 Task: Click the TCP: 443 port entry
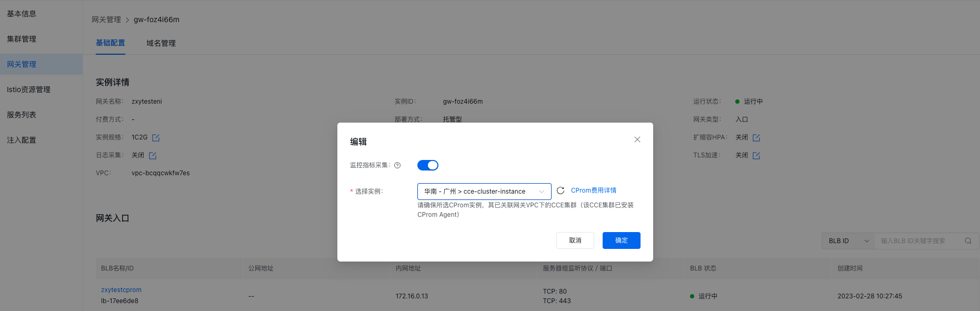pos(557,301)
